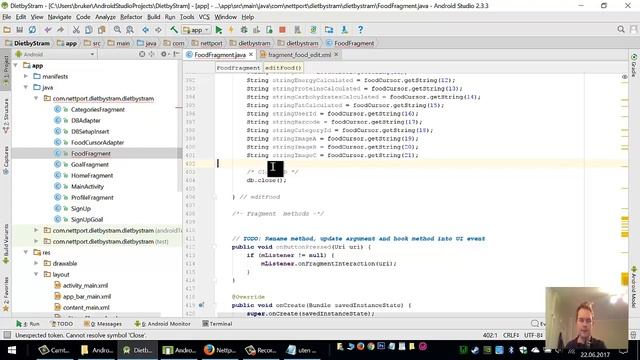
Task: Click the Open folder toolbar icon
Action: pyautogui.click(x=7, y=30)
